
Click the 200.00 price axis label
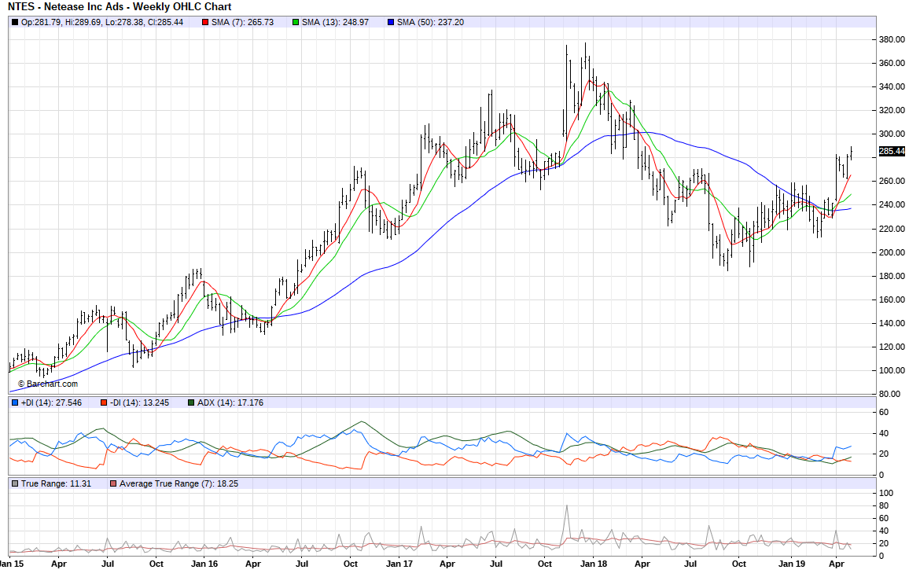[891, 252]
